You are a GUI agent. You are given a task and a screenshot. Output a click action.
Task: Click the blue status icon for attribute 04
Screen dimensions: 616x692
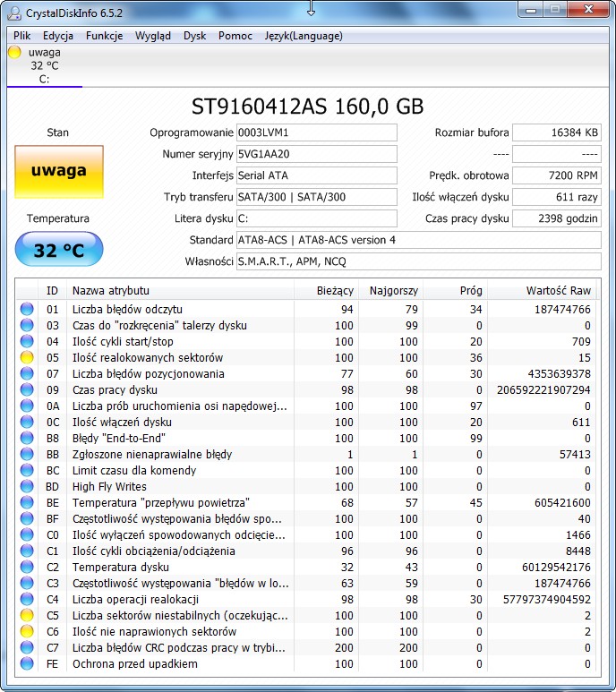(x=27, y=341)
